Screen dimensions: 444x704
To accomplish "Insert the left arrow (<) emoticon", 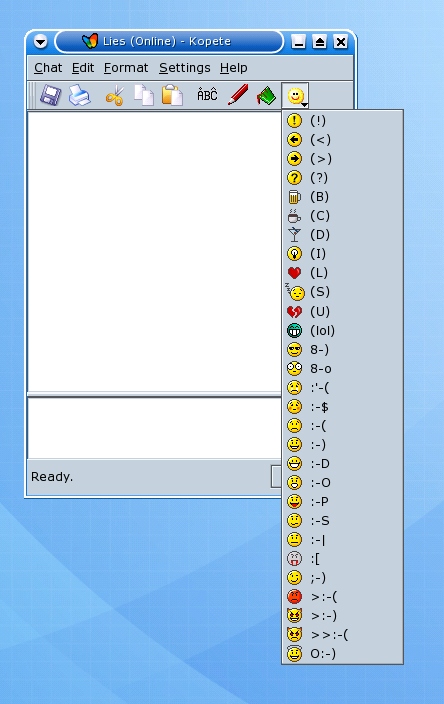I will (342, 140).
